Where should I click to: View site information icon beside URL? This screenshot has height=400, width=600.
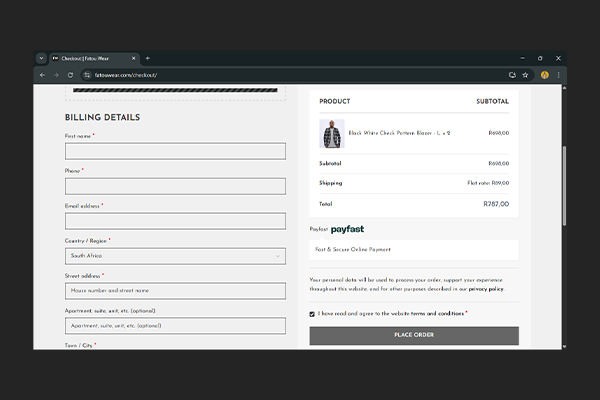pos(87,75)
